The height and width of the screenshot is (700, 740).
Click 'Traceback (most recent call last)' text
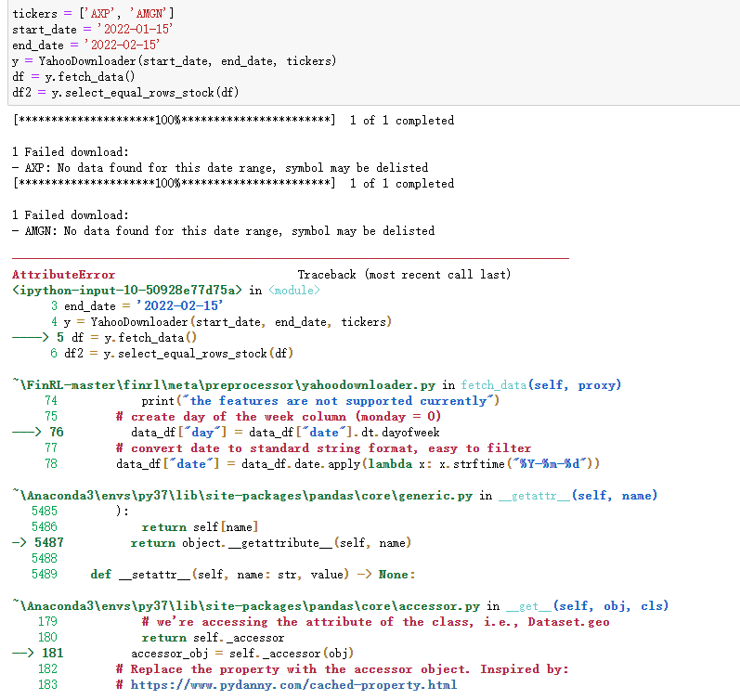click(x=404, y=275)
